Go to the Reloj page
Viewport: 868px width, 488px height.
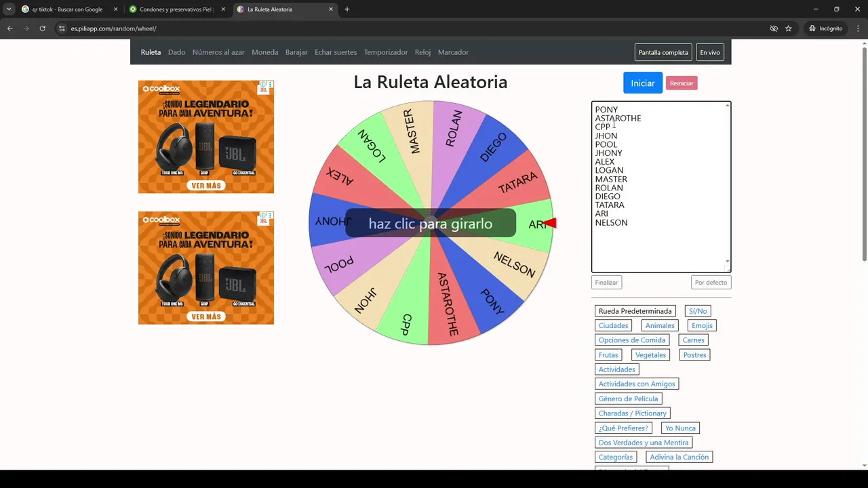click(x=422, y=52)
